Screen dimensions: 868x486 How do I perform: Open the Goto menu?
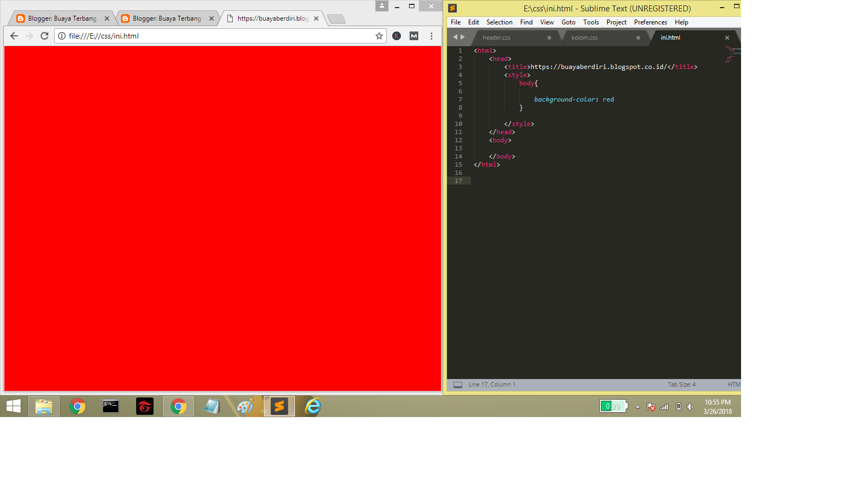569,22
